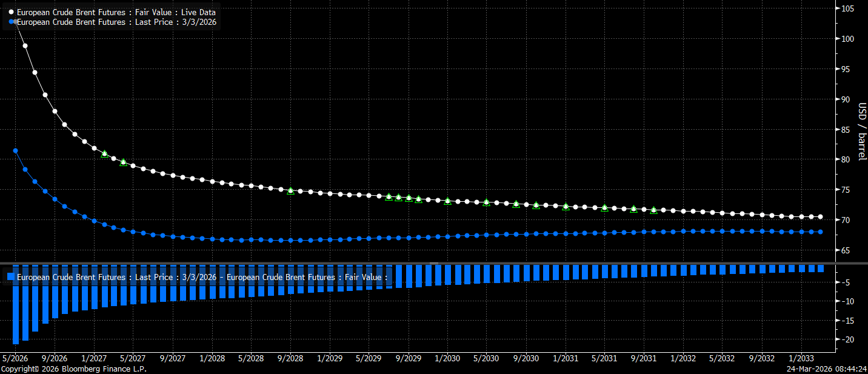Select the Last Price minus Fair Value legend
Screen dimensions: 868x374
pos(202,277)
